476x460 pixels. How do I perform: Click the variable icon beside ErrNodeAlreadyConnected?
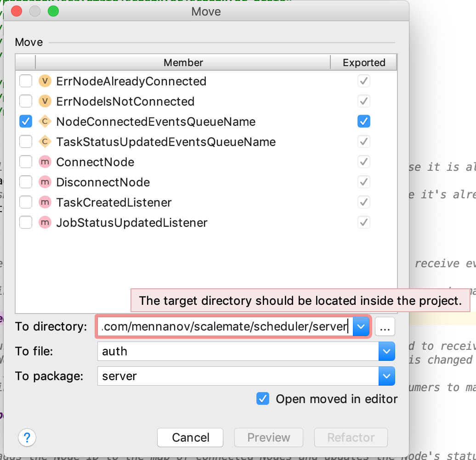click(x=45, y=81)
